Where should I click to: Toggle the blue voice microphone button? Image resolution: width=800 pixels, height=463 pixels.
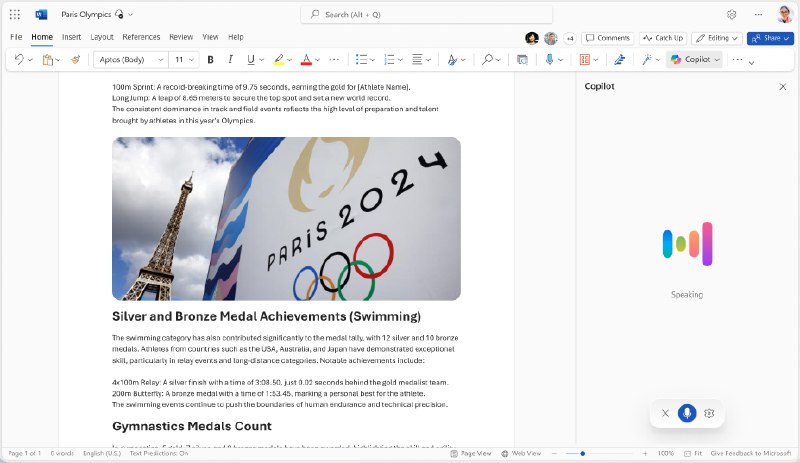click(x=687, y=413)
